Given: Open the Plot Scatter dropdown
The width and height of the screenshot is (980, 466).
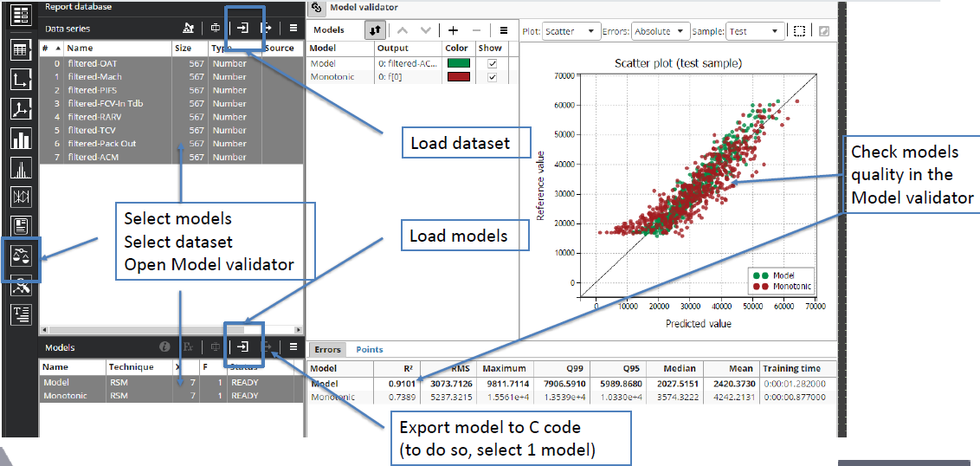Looking at the screenshot, I should (571, 30).
